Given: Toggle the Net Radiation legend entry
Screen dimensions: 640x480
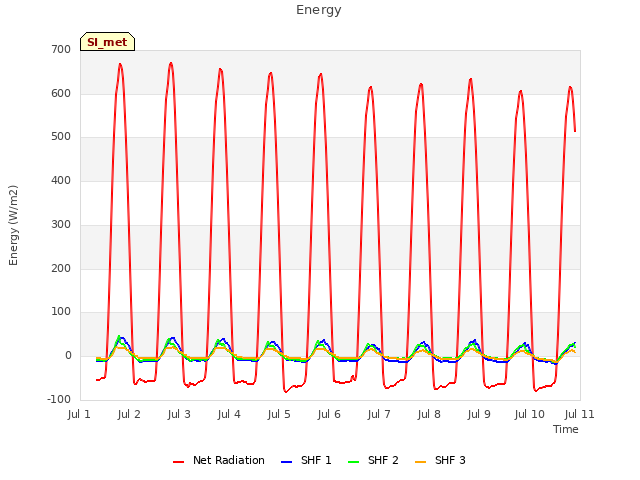Looking at the screenshot, I should pos(219,460).
